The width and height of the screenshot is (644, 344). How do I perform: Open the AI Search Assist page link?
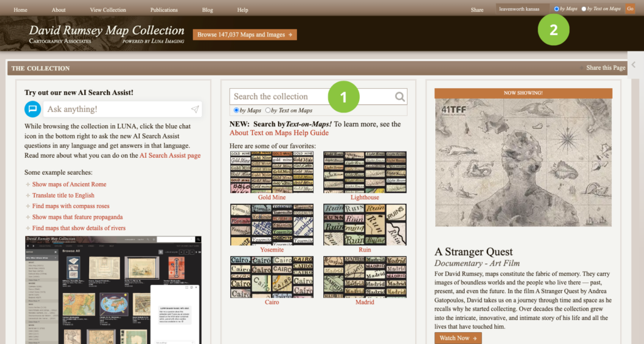coord(170,155)
